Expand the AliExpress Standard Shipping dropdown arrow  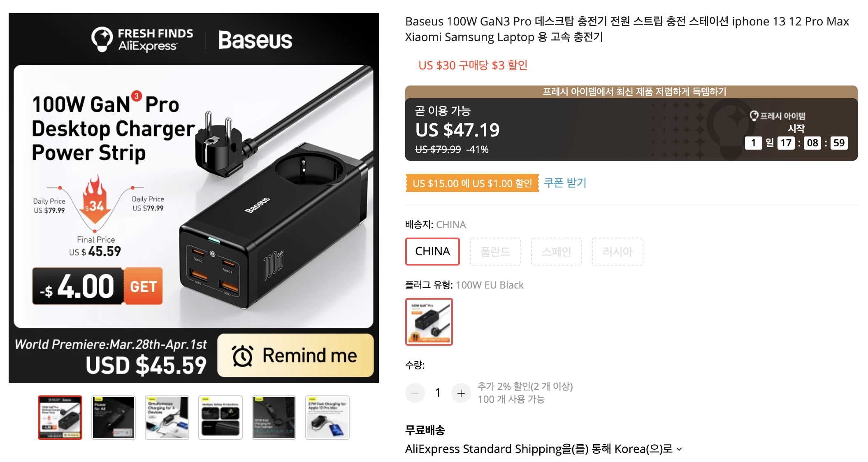point(679,449)
